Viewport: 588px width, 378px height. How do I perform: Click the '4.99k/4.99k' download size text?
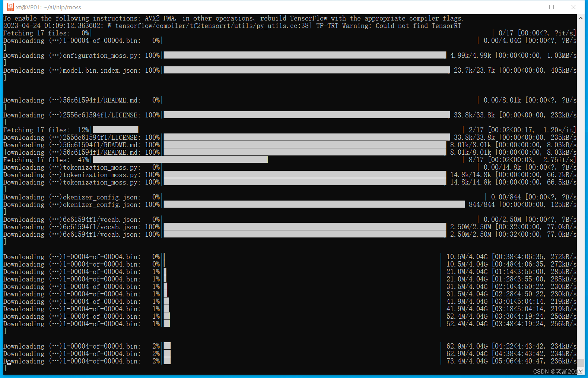[x=471, y=56]
